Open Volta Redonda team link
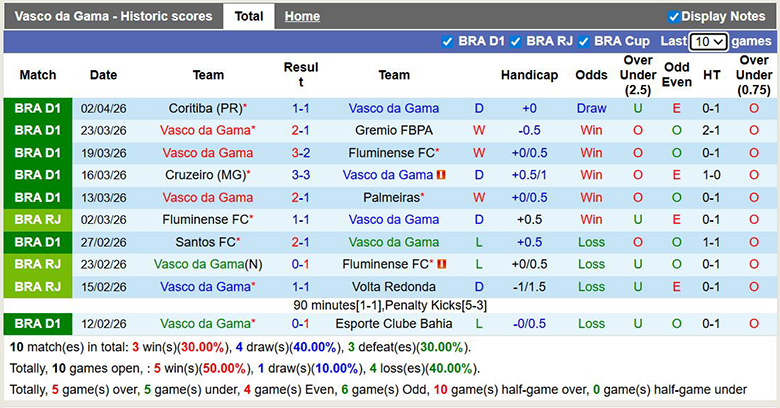 [x=394, y=286]
